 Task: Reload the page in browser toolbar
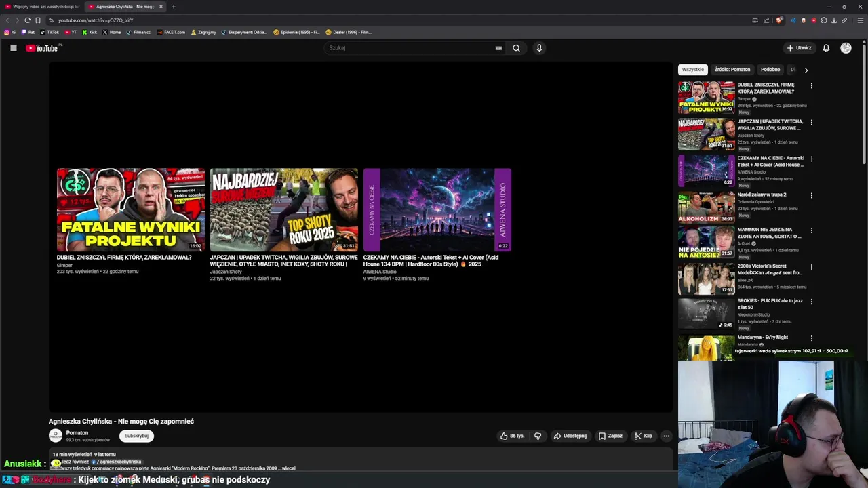pos(28,20)
